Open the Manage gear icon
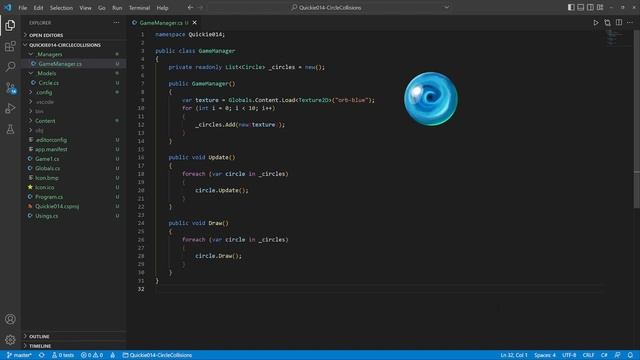This screenshot has height=360, width=640. (x=10, y=340)
